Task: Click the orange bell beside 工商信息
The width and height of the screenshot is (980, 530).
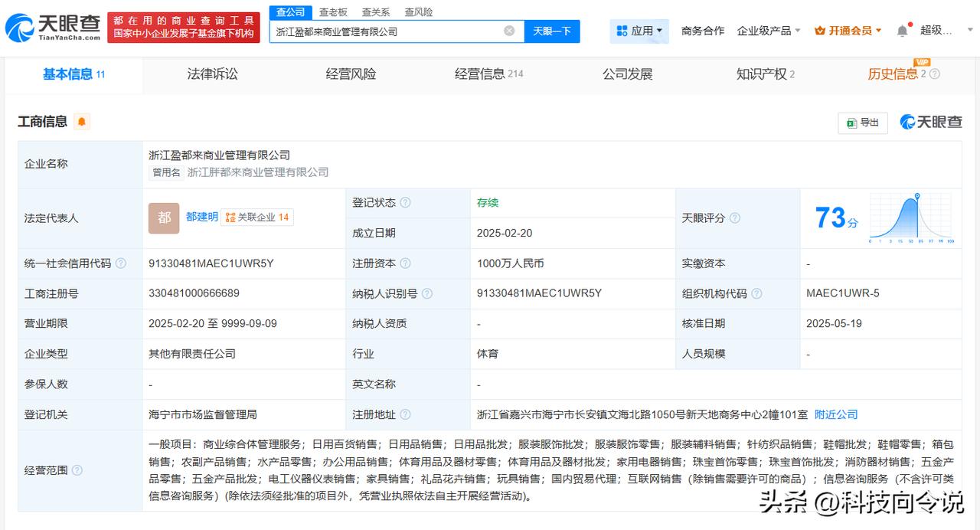Action: [x=82, y=121]
